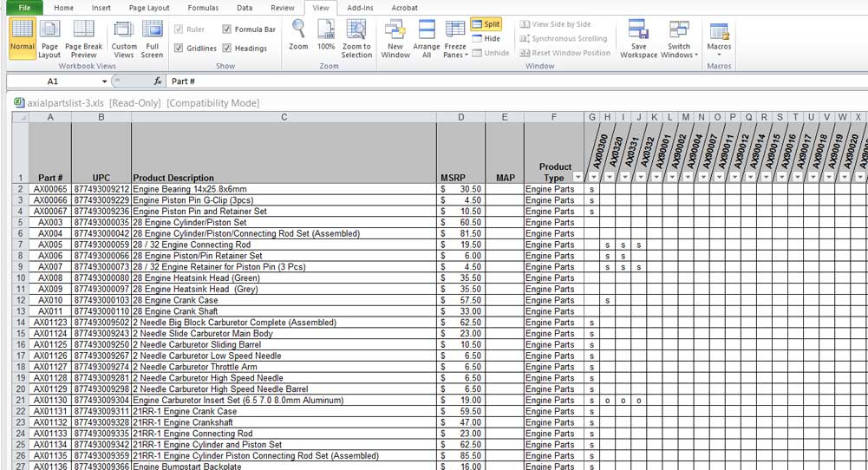Open Macros dropdown
Viewport: 868px width, 470px height.
(x=719, y=37)
